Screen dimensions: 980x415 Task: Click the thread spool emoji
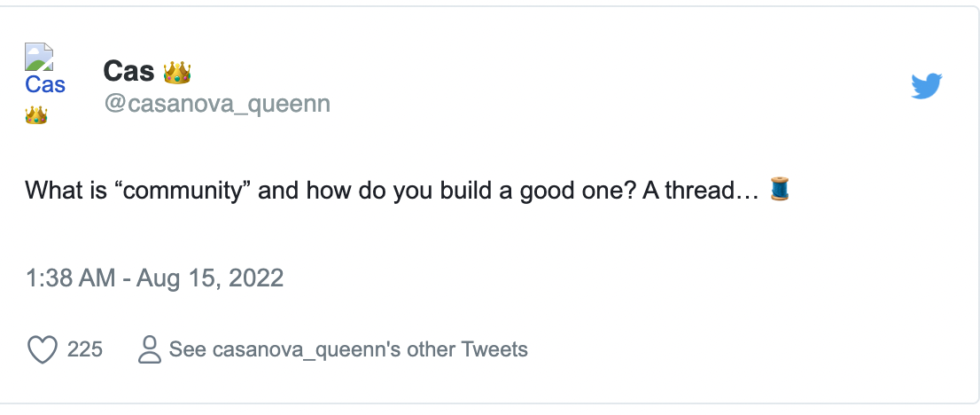(779, 189)
